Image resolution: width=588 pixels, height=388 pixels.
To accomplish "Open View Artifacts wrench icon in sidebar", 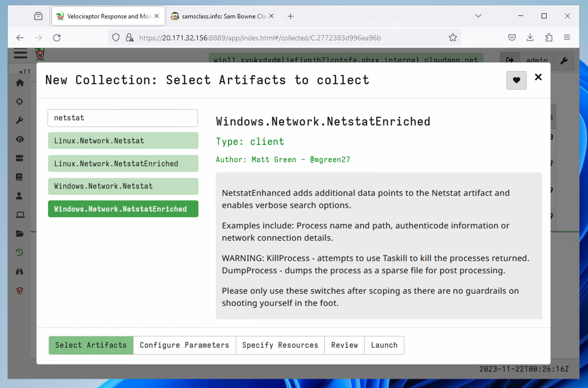I will [x=20, y=120].
